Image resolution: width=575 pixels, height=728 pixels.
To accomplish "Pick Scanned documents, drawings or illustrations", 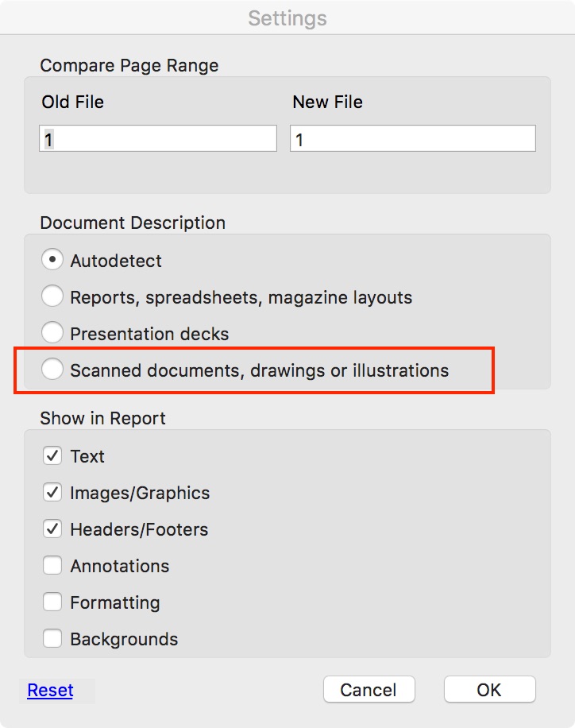I will [x=52, y=370].
